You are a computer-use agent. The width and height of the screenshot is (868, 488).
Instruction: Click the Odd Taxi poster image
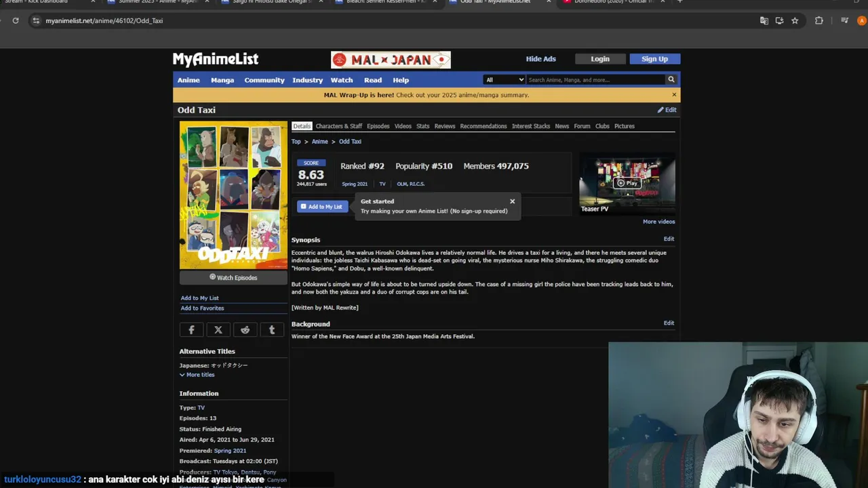(x=233, y=195)
